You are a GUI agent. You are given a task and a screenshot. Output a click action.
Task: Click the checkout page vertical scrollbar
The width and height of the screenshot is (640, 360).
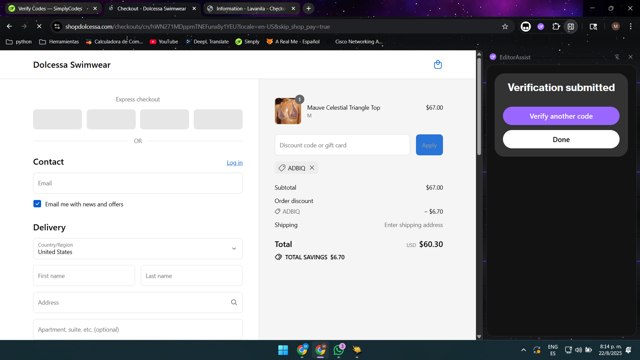(x=479, y=106)
